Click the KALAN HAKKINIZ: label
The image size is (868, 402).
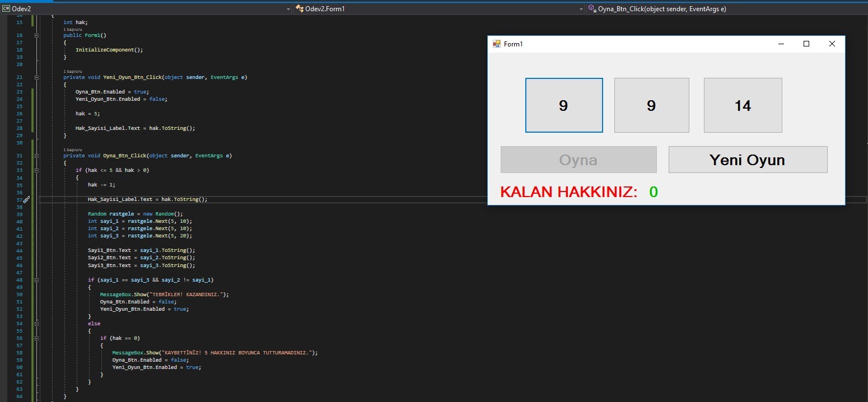(x=569, y=192)
